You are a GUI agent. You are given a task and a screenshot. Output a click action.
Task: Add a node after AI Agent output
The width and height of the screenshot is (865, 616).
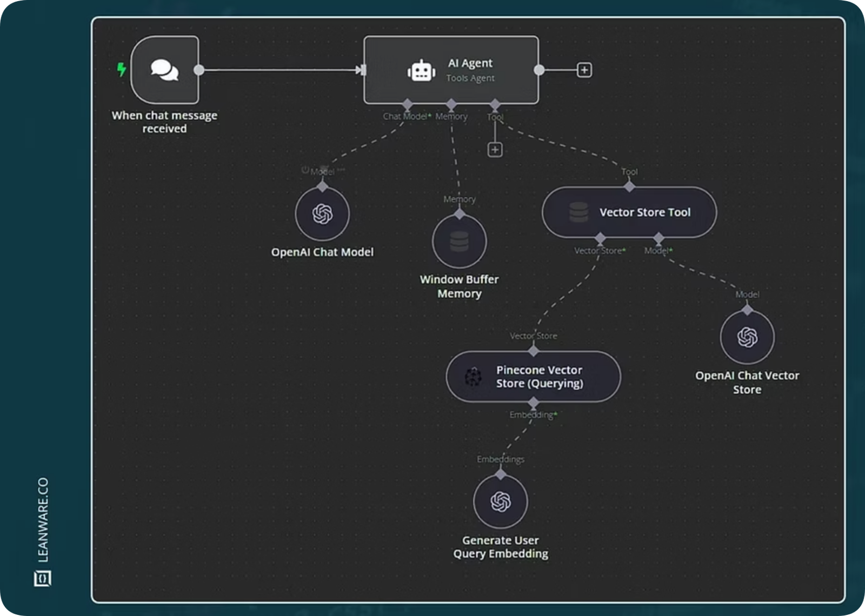pyautogui.click(x=584, y=70)
